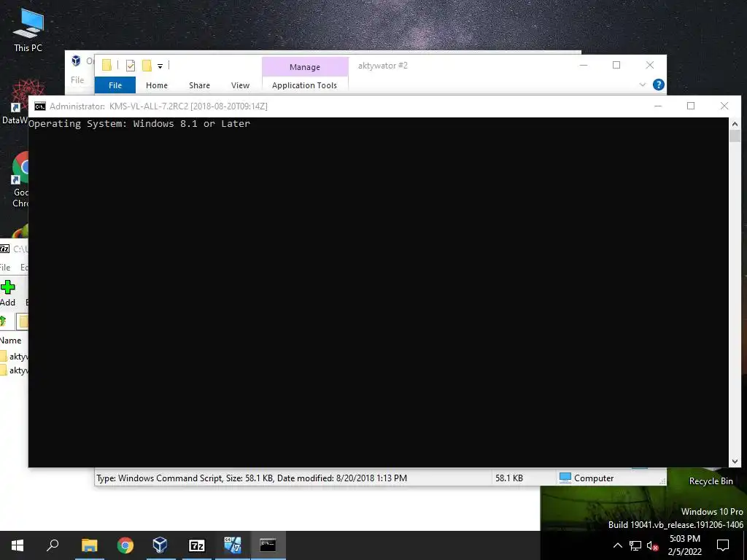Open muted volume tray icon
747x560 pixels.
click(x=652, y=545)
